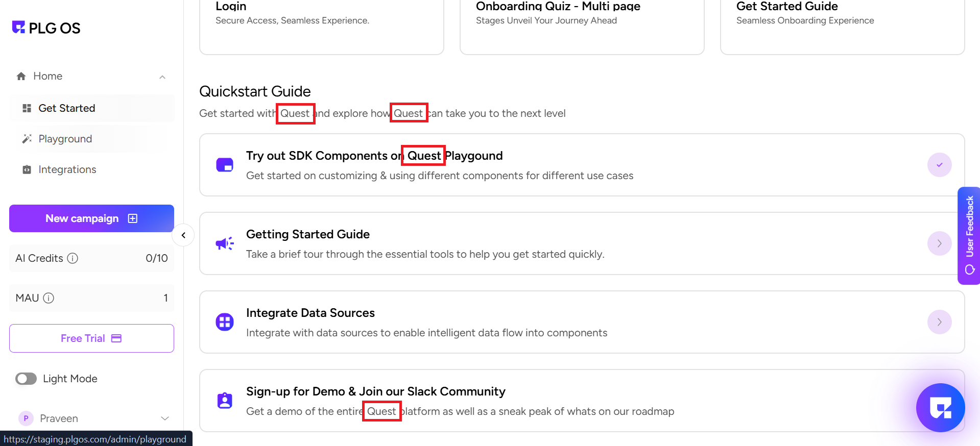Click the megaphone Getting Started icon
The width and height of the screenshot is (980, 446).
225,243
